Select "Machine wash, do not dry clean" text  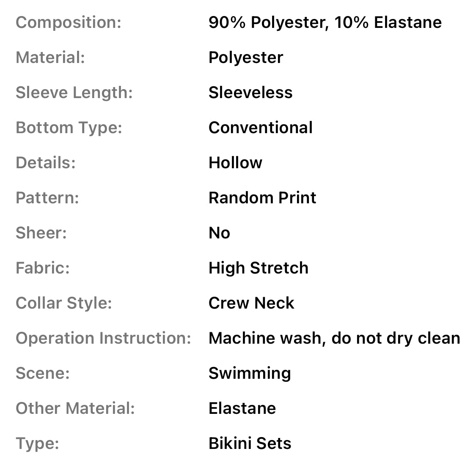334,338
